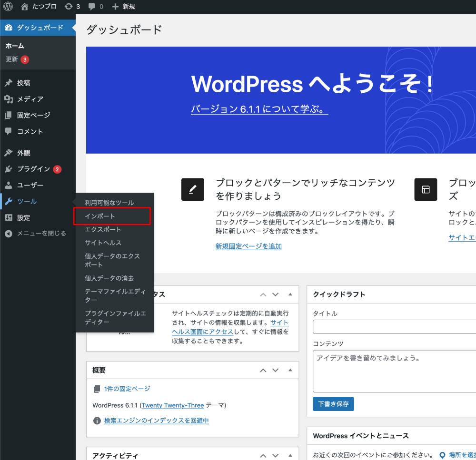476x460 pixels.
Task: Move 概要 widget up
Action: point(263,370)
